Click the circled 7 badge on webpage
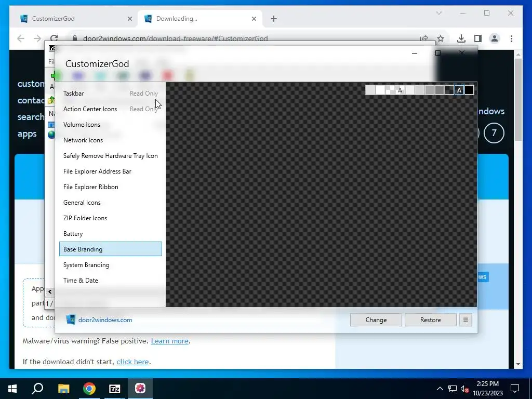 (x=494, y=133)
